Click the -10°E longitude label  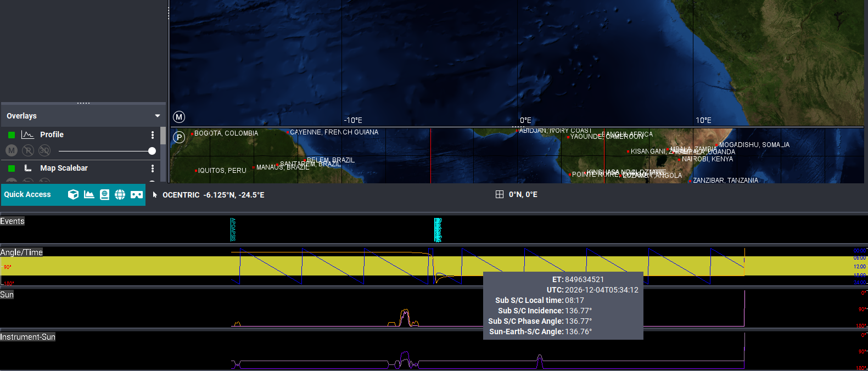[353, 120]
